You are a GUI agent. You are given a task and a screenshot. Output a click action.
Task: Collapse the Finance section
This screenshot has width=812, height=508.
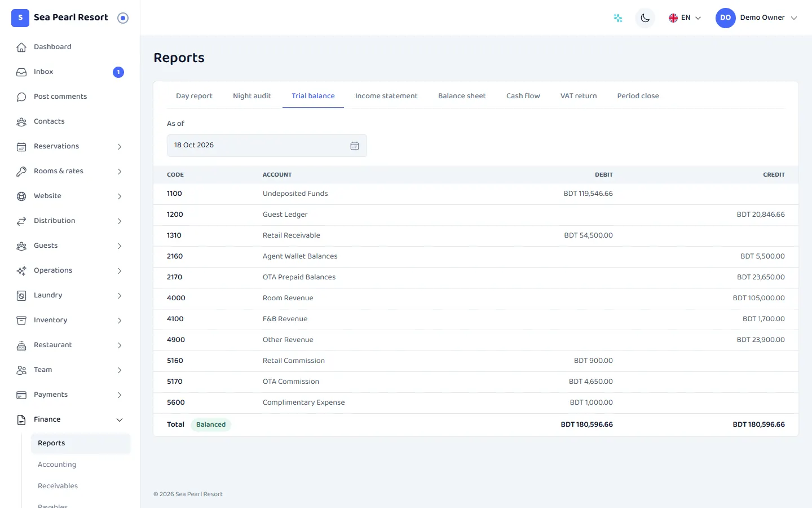[x=120, y=419]
